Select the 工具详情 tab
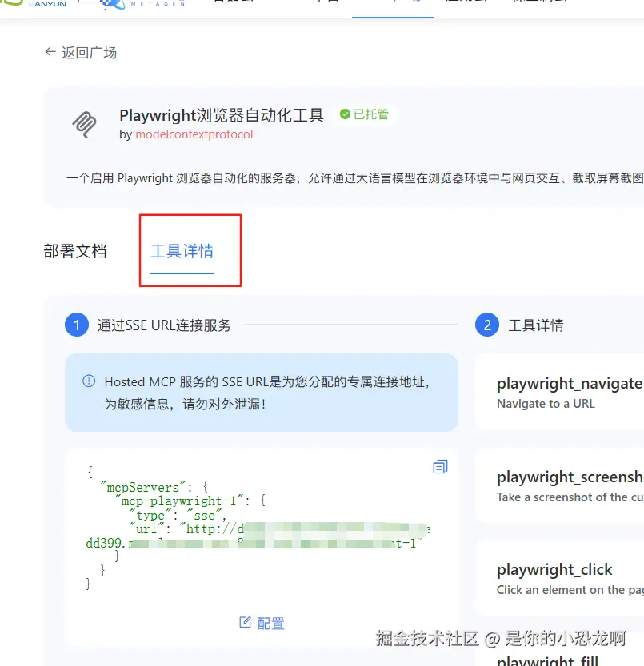The width and height of the screenshot is (644, 666). coord(182,251)
